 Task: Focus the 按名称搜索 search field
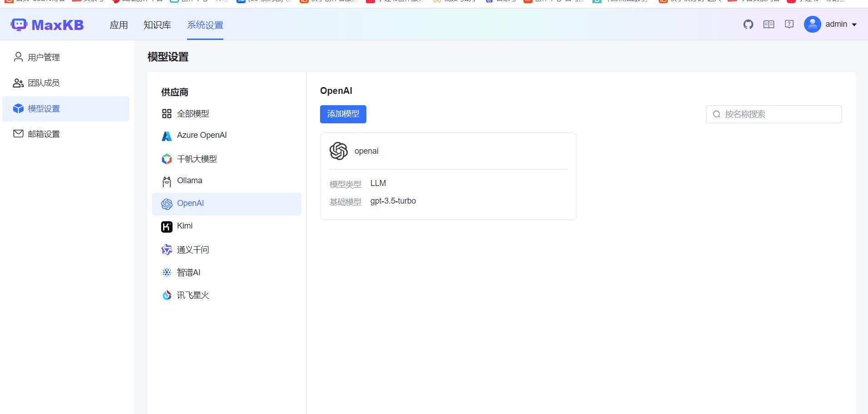pos(774,114)
